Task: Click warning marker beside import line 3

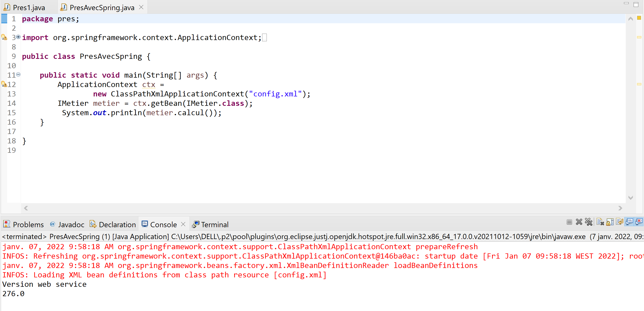Action: (4, 37)
